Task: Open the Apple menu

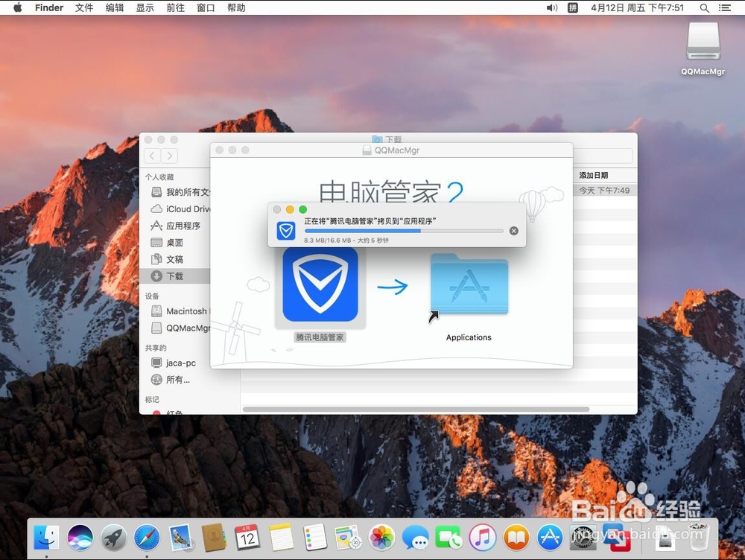Action: tap(18, 7)
